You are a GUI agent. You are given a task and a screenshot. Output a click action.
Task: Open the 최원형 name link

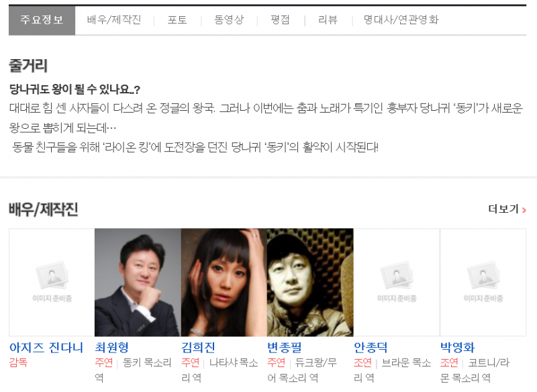point(111,348)
